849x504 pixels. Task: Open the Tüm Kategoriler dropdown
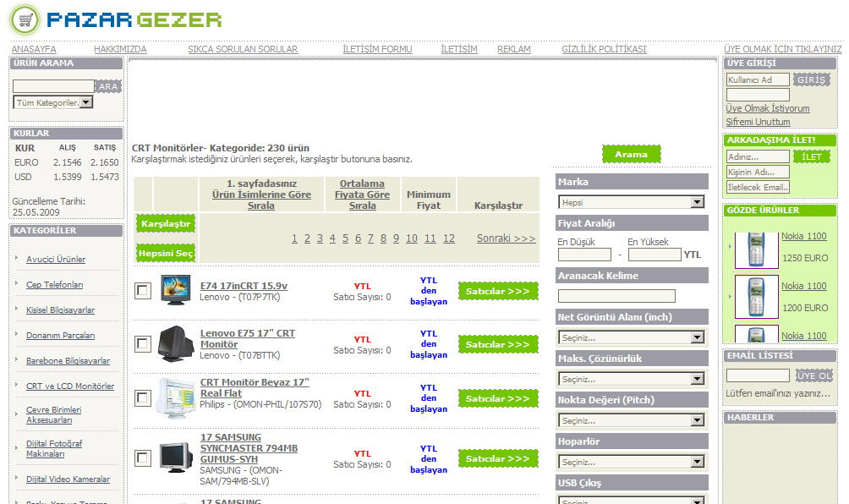(53, 102)
